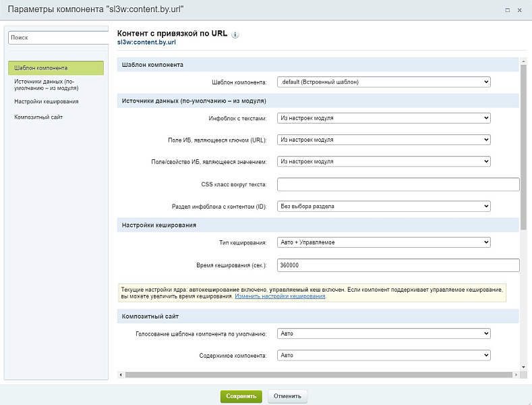This screenshot has width=532, height=405.
Task: Expand the Тип кеширования dropdown
Action: click(383, 242)
